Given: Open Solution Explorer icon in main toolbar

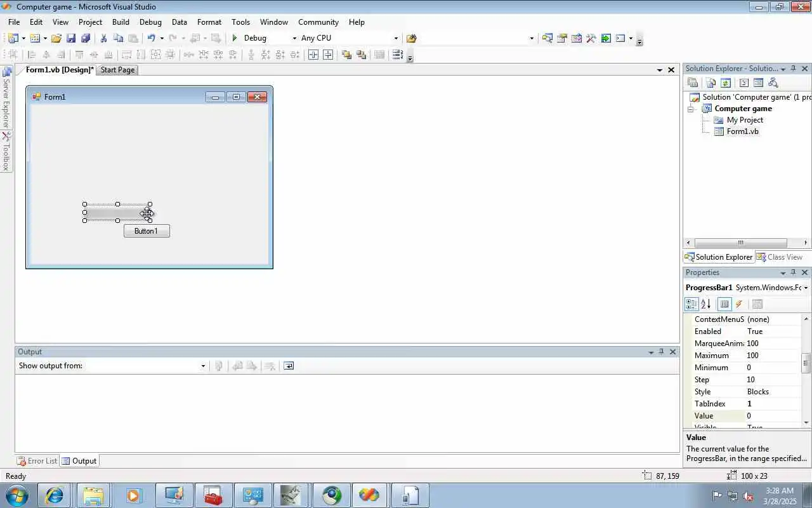Looking at the screenshot, I should [547, 38].
